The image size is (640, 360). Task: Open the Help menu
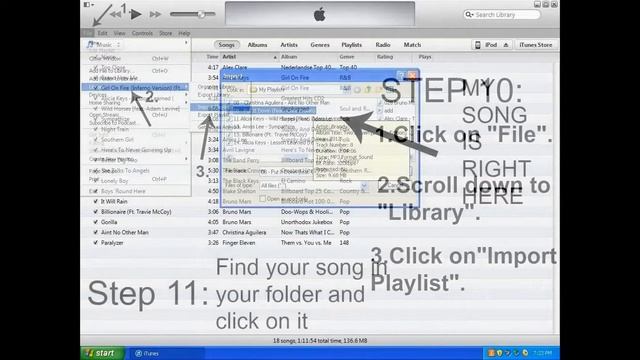[x=184, y=33]
